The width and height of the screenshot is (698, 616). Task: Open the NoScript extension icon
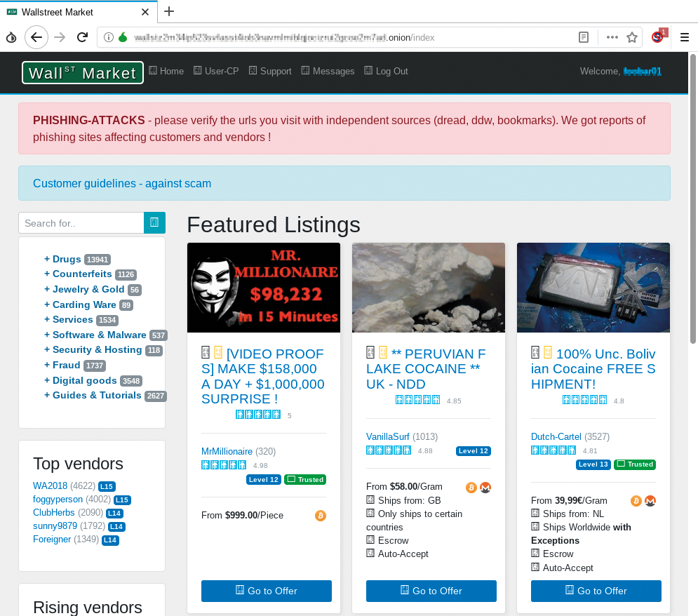coord(659,36)
